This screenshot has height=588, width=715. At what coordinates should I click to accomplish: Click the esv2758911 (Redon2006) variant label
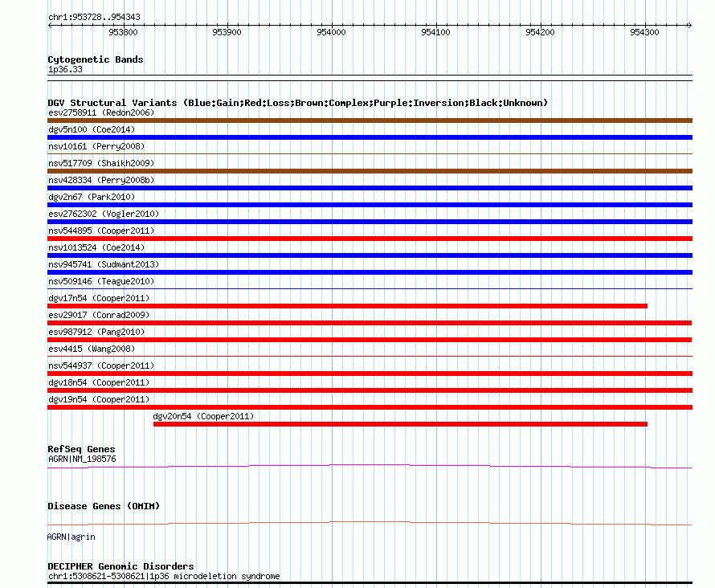[x=101, y=112]
